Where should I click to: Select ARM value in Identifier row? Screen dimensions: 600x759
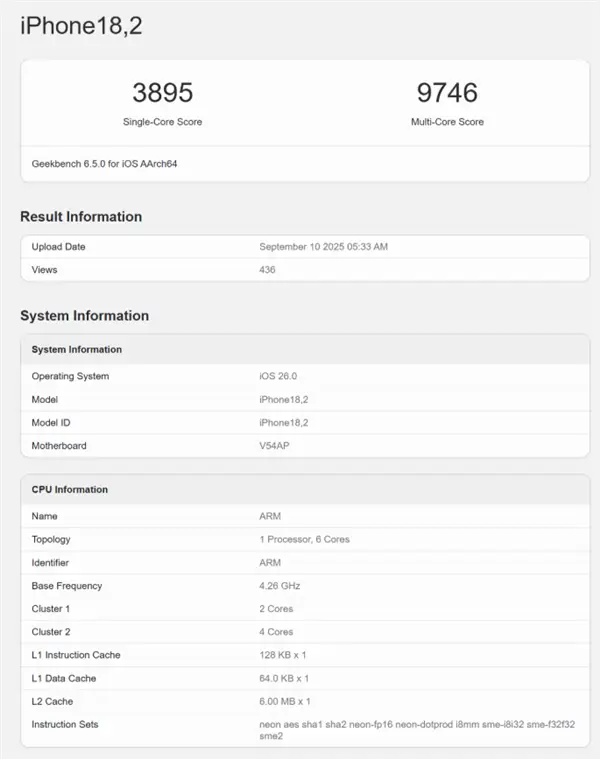pos(270,562)
